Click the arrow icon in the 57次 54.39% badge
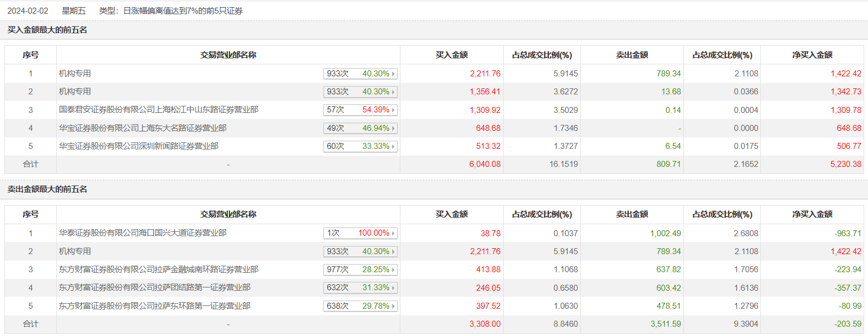This screenshot has height=336, width=868. pos(393,110)
